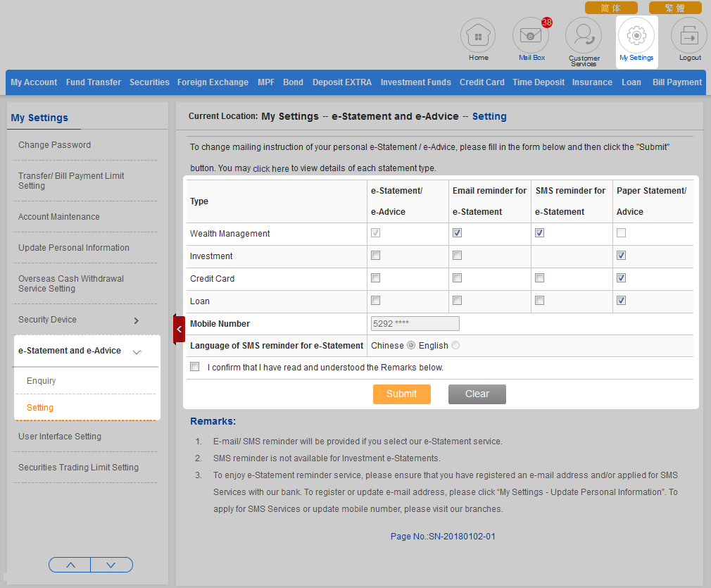
Task: Open the Credit Card menu
Action: (x=482, y=82)
